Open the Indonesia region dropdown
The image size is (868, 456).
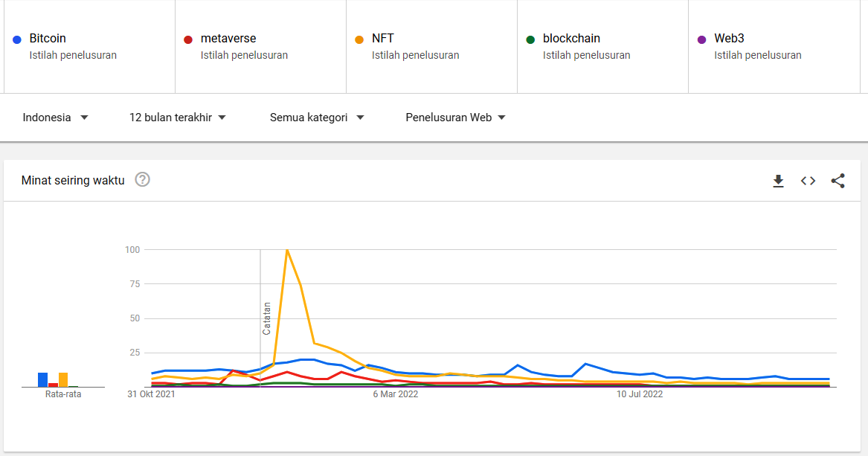click(56, 118)
